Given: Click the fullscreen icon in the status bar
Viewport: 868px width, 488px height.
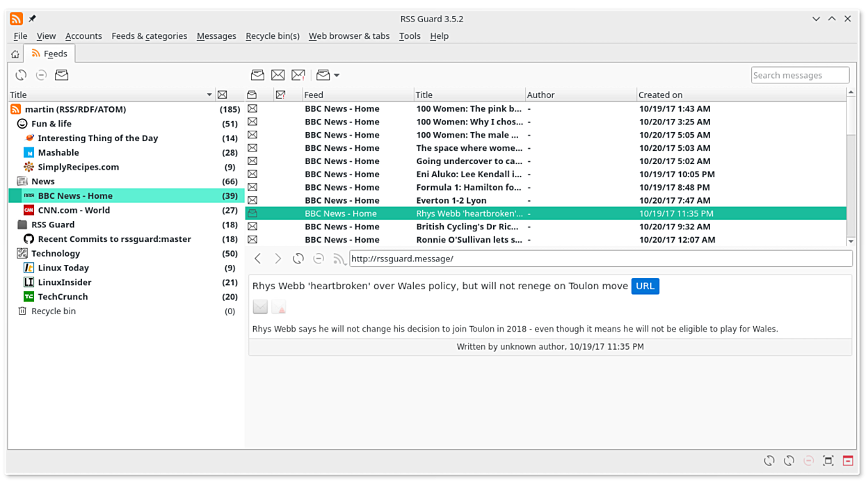Looking at the screenshot, I should 828,460.
